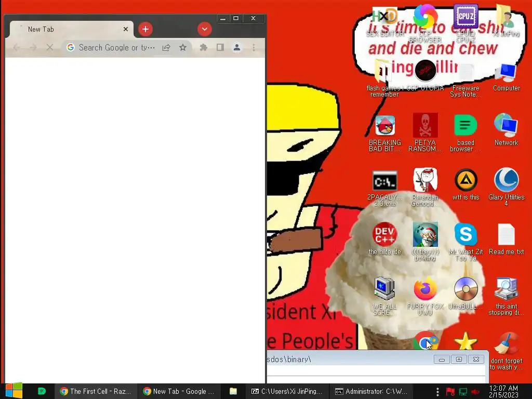Launch the CPUID CPU-Z desktop icon
Image resolution: width=532 pixels, height=399 pixels.
click(466, 22)
